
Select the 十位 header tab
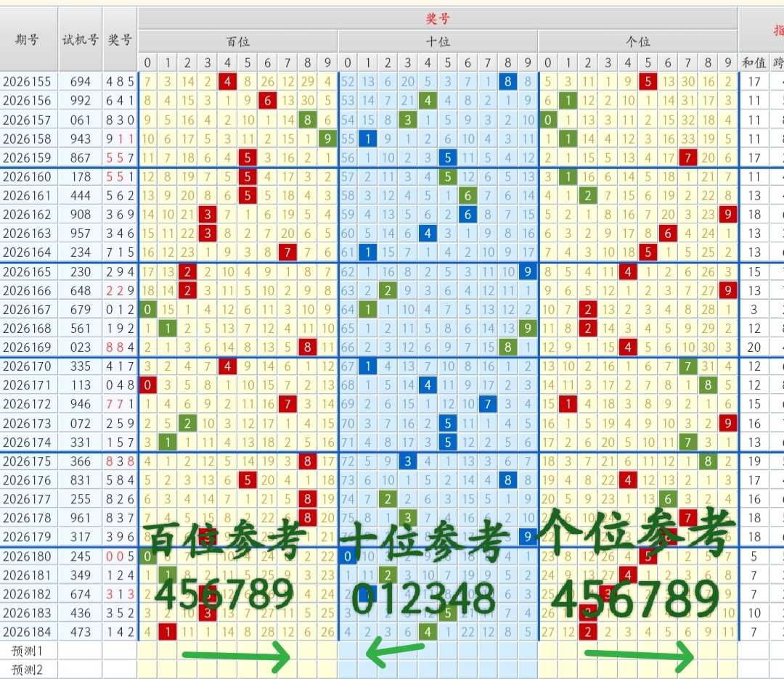click(x=438, y=41)
